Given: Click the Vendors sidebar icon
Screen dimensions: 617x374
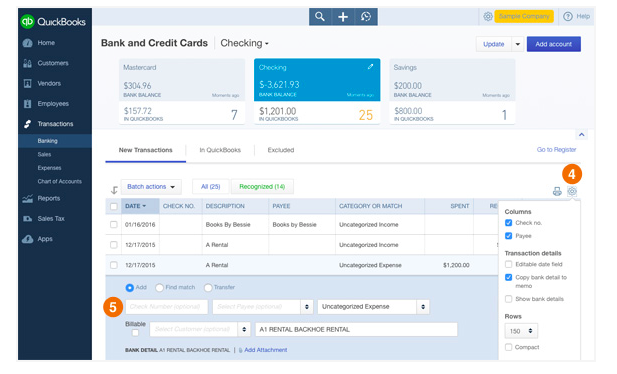Looking at the screenshot, I should pos(28,83).
